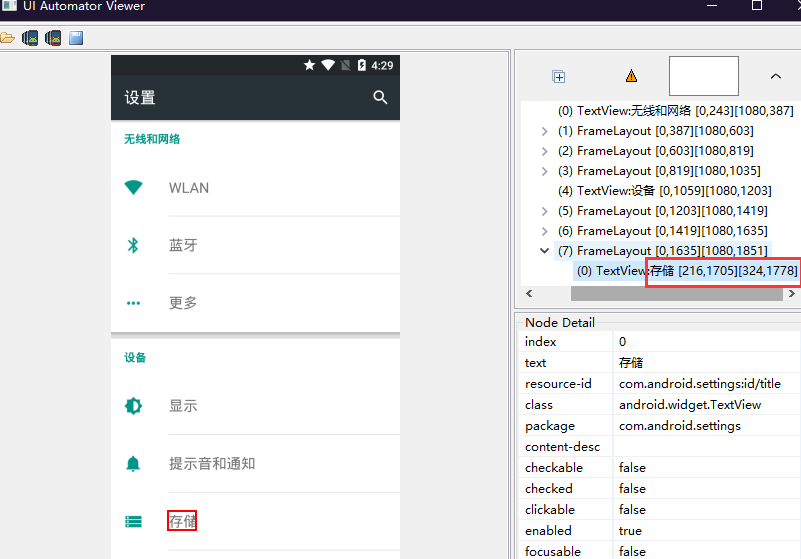Click the 无线和网络 section header
This screenshot has height=559, width=801.
(x=152, y=139)
